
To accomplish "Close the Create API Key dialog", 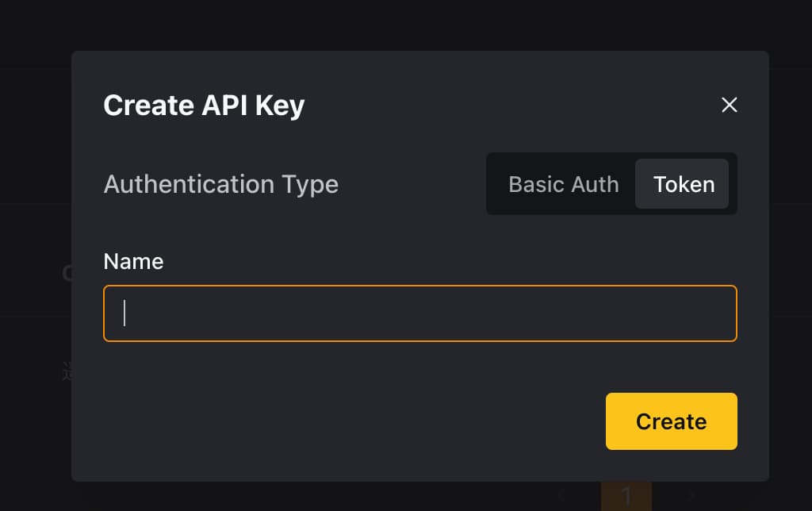I will pos(730,106).
